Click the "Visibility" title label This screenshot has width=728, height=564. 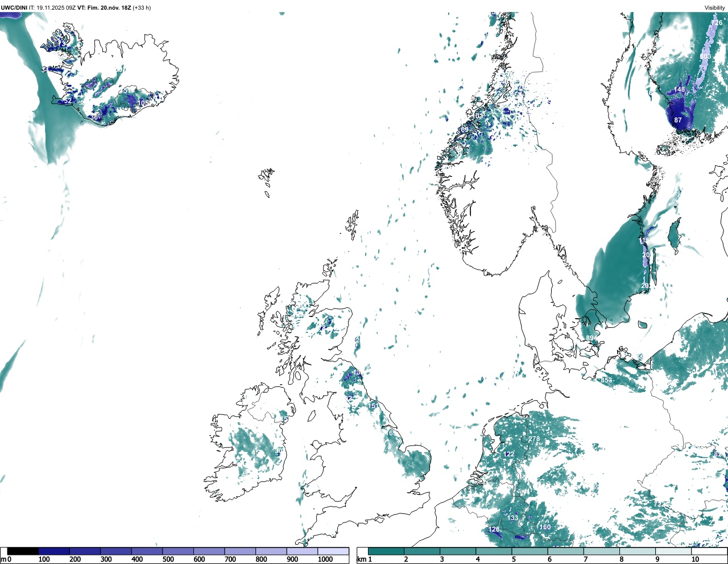(x=715, y=8)
